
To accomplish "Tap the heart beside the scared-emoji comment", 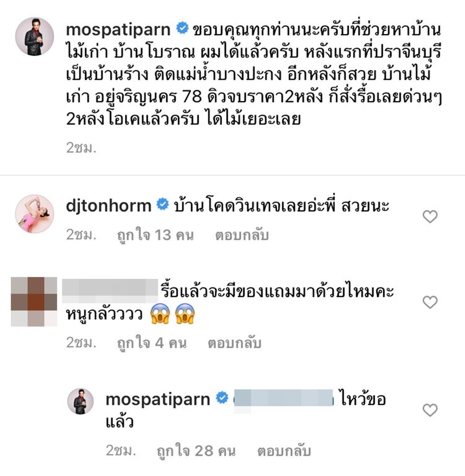I will coord(430,302).
